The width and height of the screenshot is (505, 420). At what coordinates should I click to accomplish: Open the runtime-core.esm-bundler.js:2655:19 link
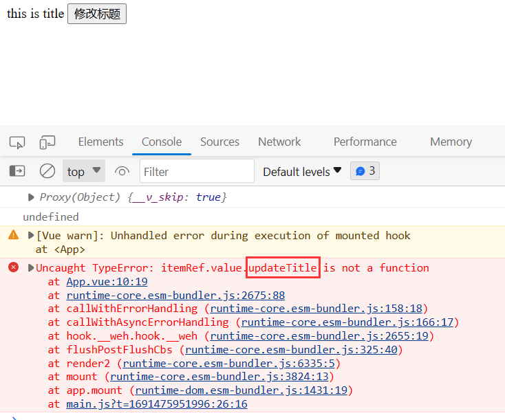[x=319, y=336]
